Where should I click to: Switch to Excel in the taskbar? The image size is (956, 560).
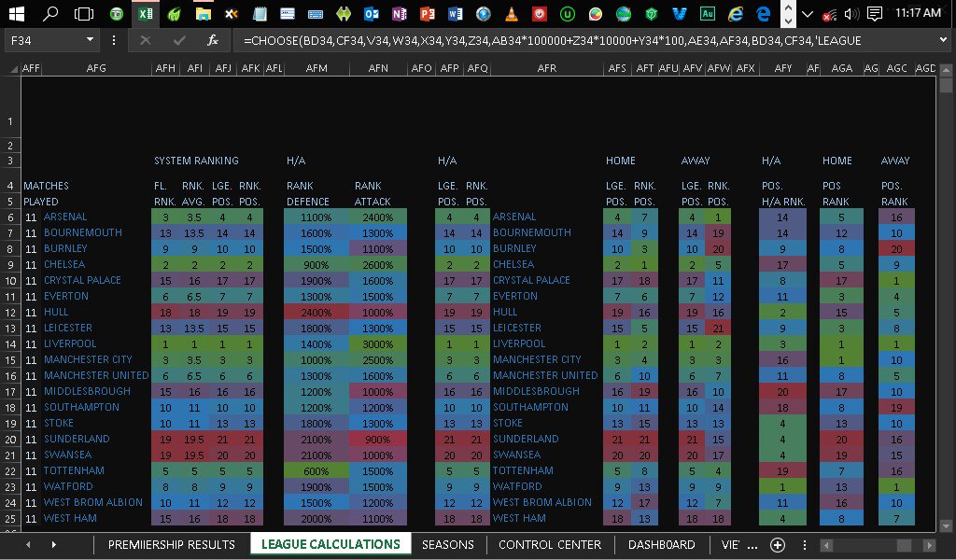(x=145, y=13)
